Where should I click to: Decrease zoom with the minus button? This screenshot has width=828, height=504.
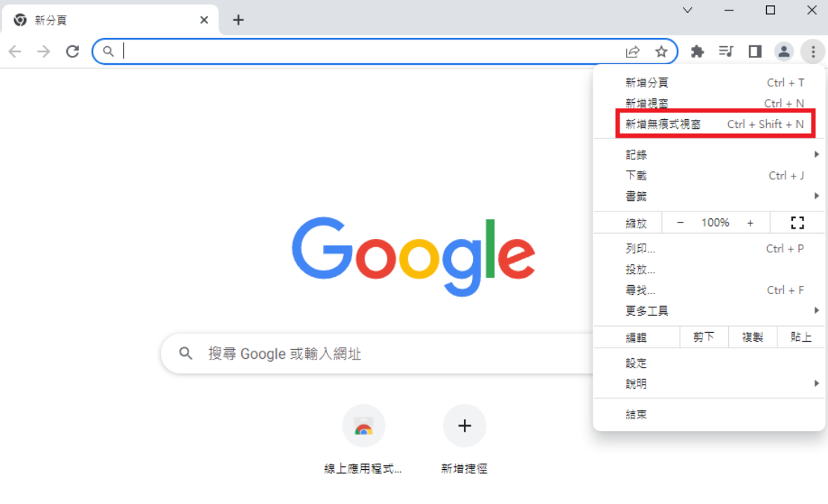680,223
